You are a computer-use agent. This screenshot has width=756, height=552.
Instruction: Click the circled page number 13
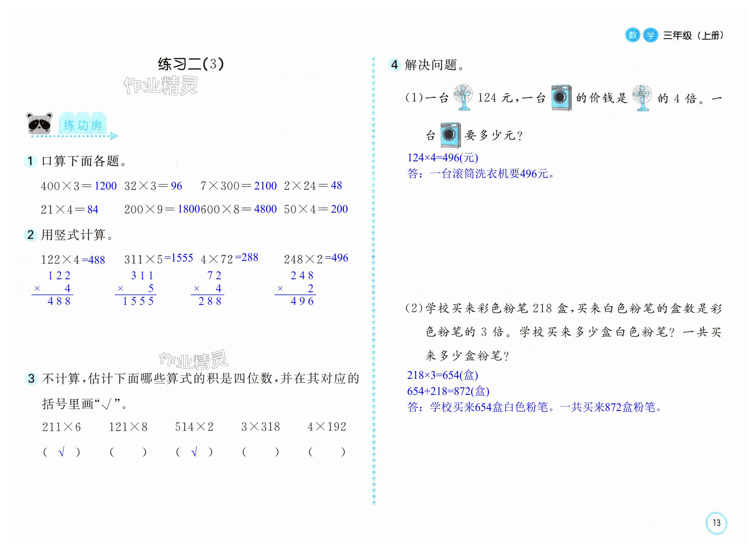716,523
